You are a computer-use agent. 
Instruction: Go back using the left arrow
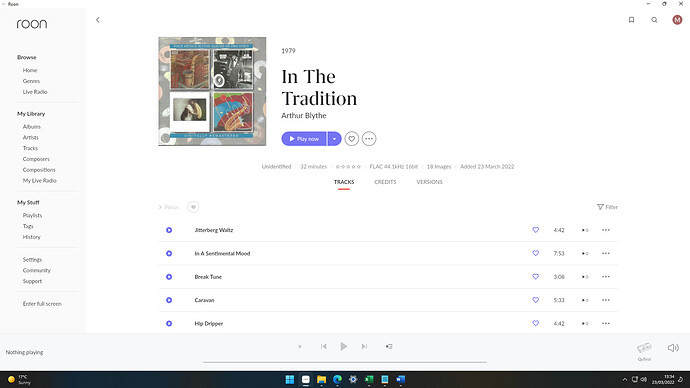[98, 20]
